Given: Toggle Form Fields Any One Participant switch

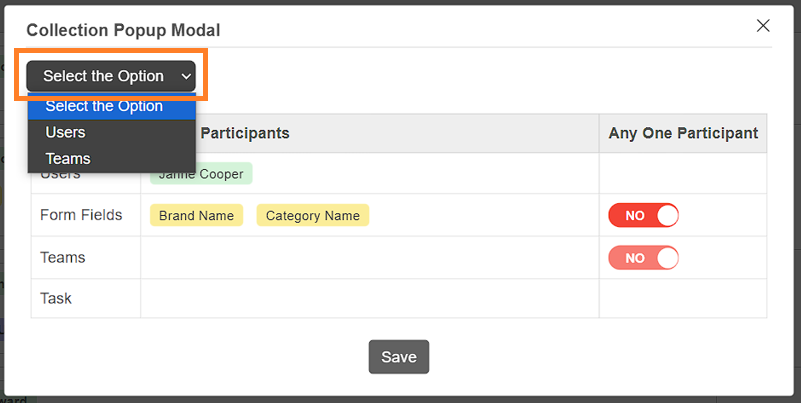Looking at the screenshot, I should 643,215.
